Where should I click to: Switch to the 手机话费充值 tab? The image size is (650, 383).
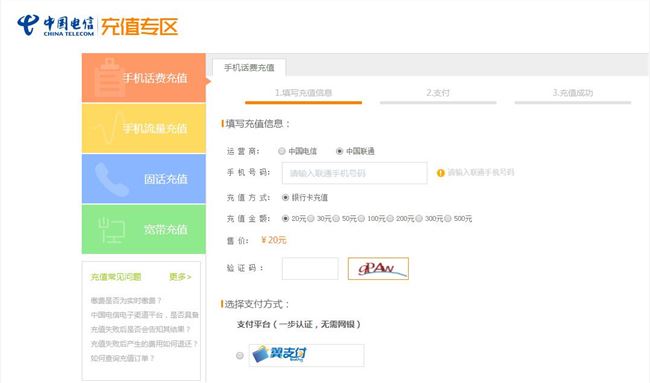249,68
